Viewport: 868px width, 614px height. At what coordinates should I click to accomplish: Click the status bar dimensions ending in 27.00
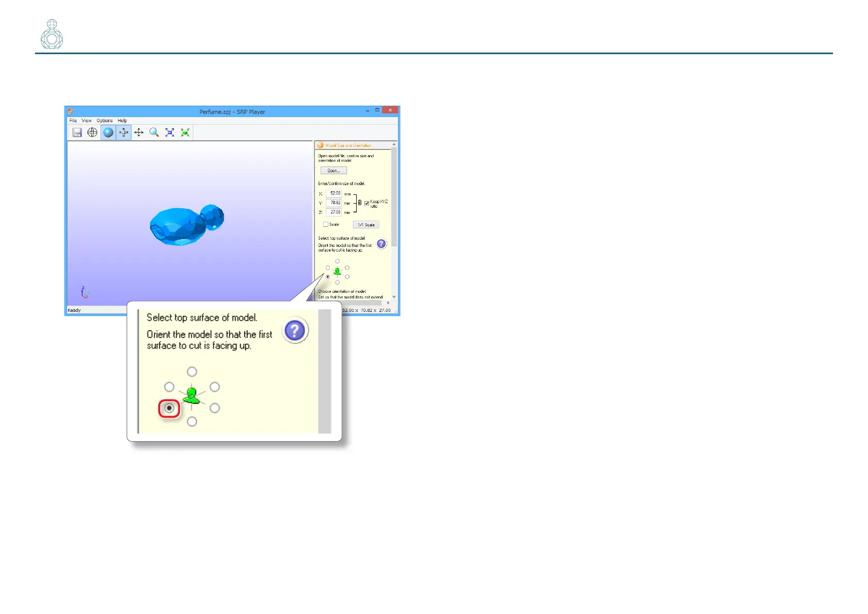(x=366, y=310)
